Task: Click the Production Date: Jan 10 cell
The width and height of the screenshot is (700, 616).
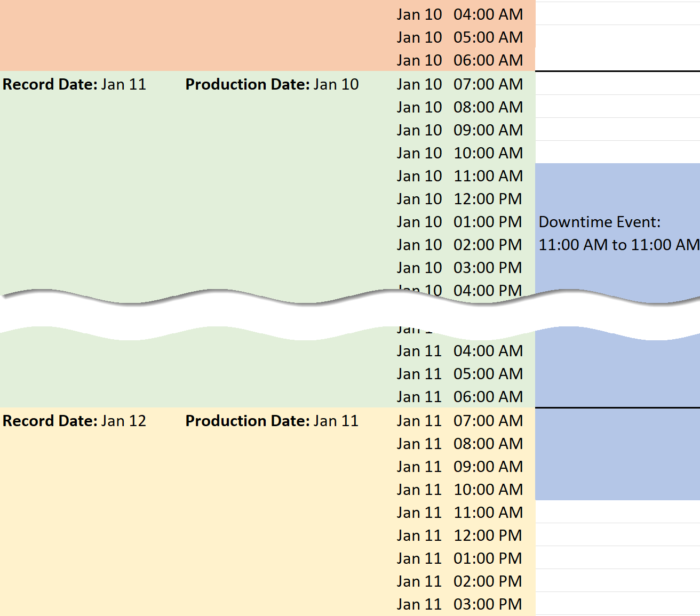Action: pyautogui.click(x=272, y=84)
